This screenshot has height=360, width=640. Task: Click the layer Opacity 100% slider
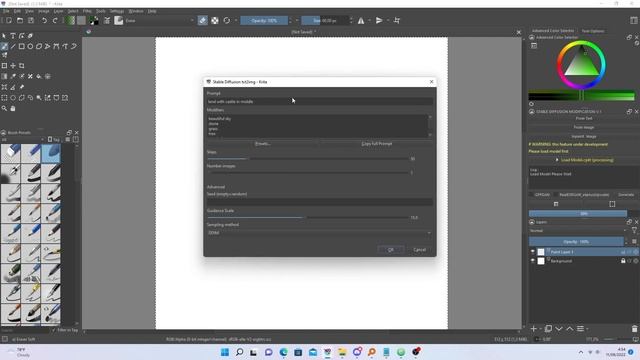pyautogui.click(x=576, y=242)
